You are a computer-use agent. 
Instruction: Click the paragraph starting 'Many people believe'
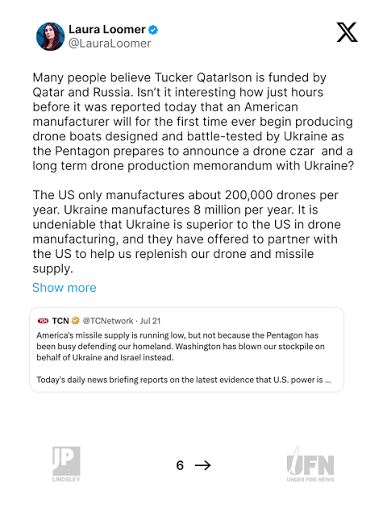point(193,121)
